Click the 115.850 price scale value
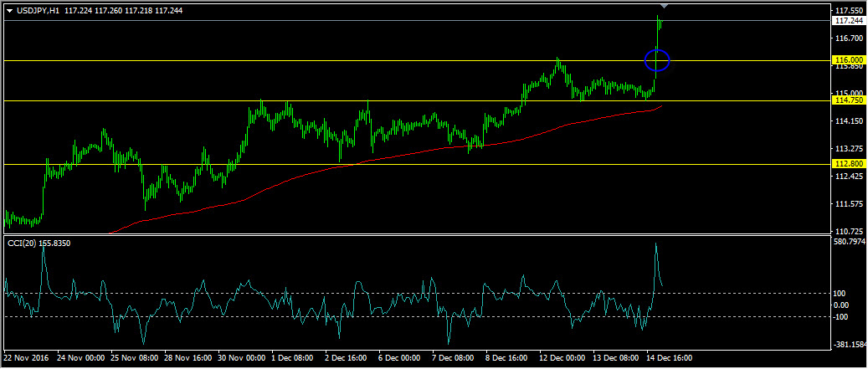The width and height of the screenshot is (868, 369). tap(850, 66)
